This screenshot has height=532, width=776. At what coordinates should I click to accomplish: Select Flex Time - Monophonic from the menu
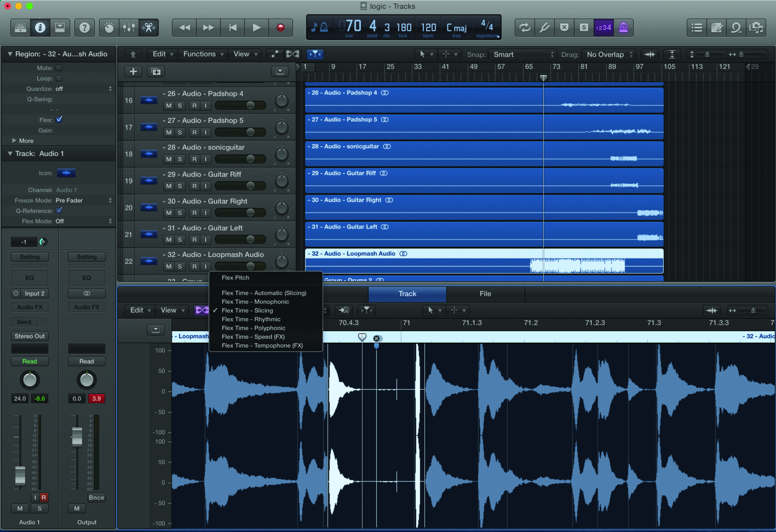point(255,302)
